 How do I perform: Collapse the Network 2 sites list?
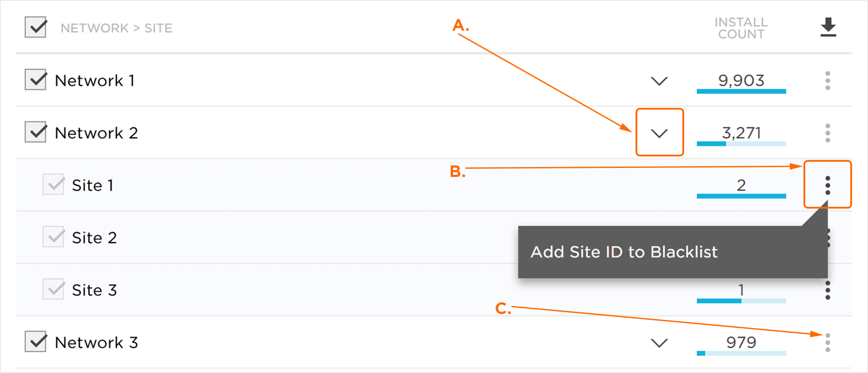[x=659, y=133]
